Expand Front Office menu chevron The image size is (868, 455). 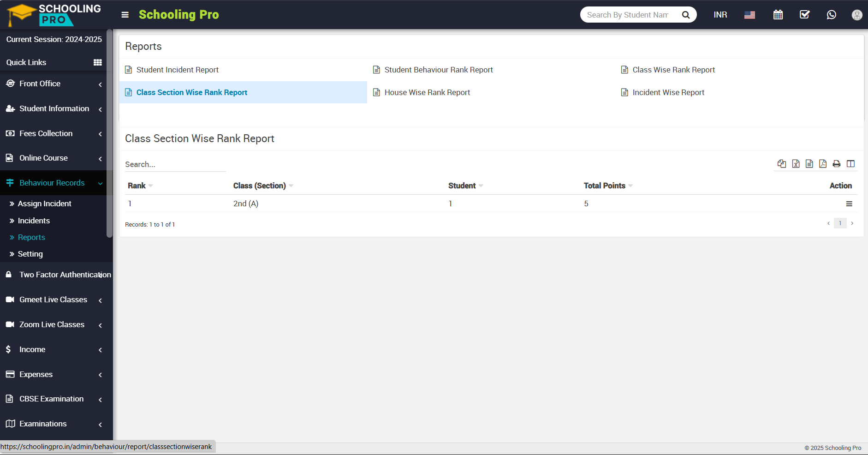pyautogui.click(x=100, y=84)
